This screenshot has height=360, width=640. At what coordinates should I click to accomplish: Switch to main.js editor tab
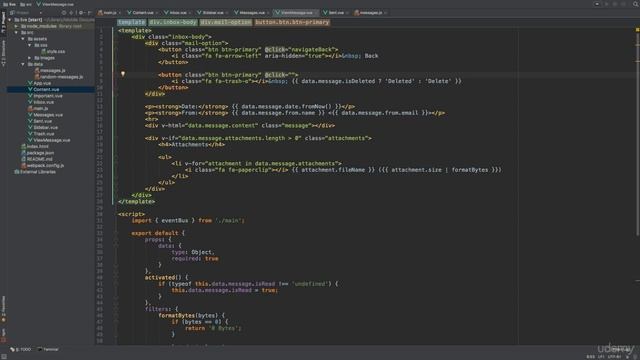[108, 13]
